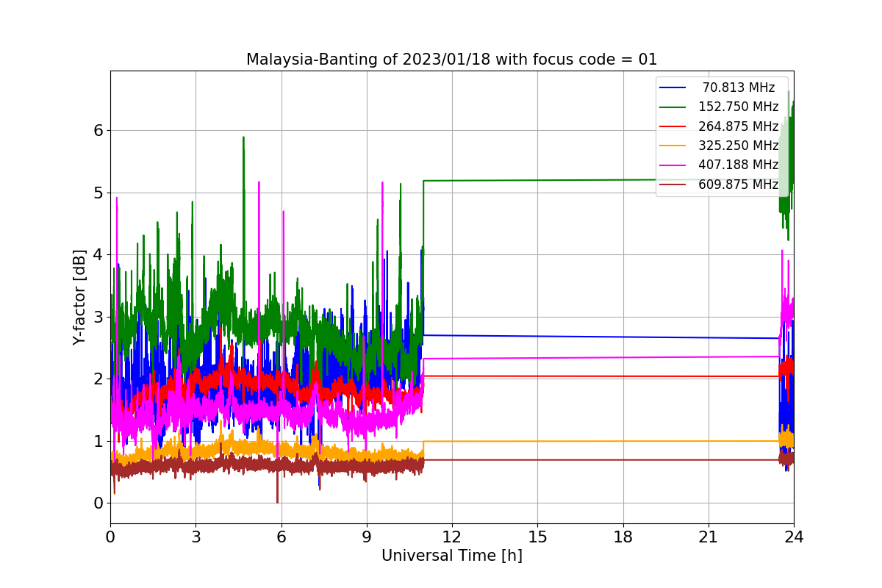The width and height of the screenshot is (882, 588).
Task: Click x-axis tick label '21'
Action: (709, 537)
